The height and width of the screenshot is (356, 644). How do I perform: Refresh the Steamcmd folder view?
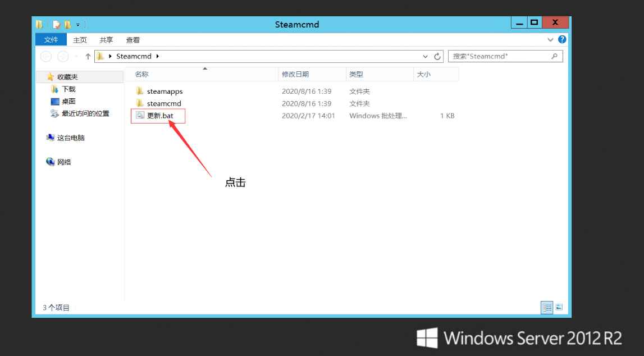click(x=437, y=56)
